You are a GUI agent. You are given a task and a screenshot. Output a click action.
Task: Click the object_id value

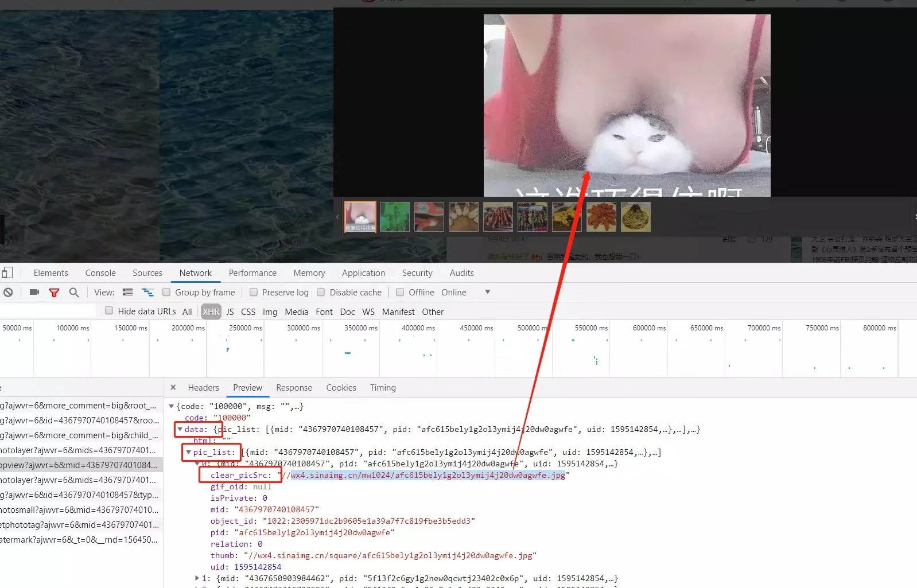click(x=369, y=521)
